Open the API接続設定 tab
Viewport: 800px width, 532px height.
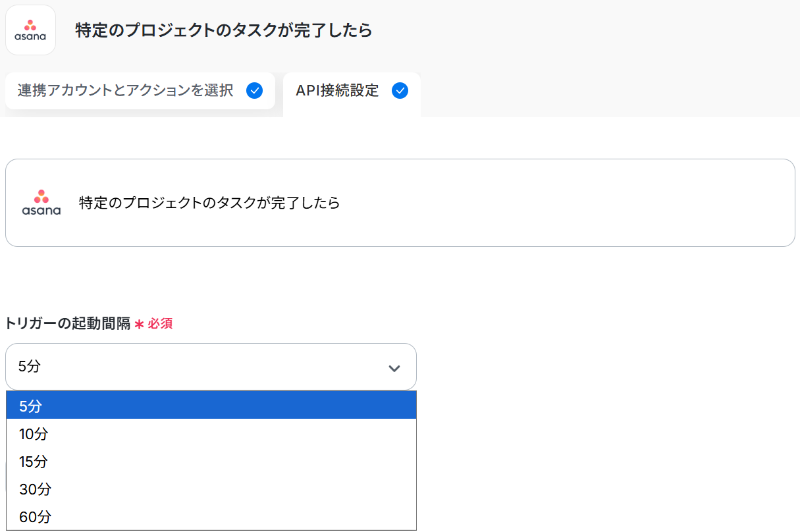click(337, 91)
